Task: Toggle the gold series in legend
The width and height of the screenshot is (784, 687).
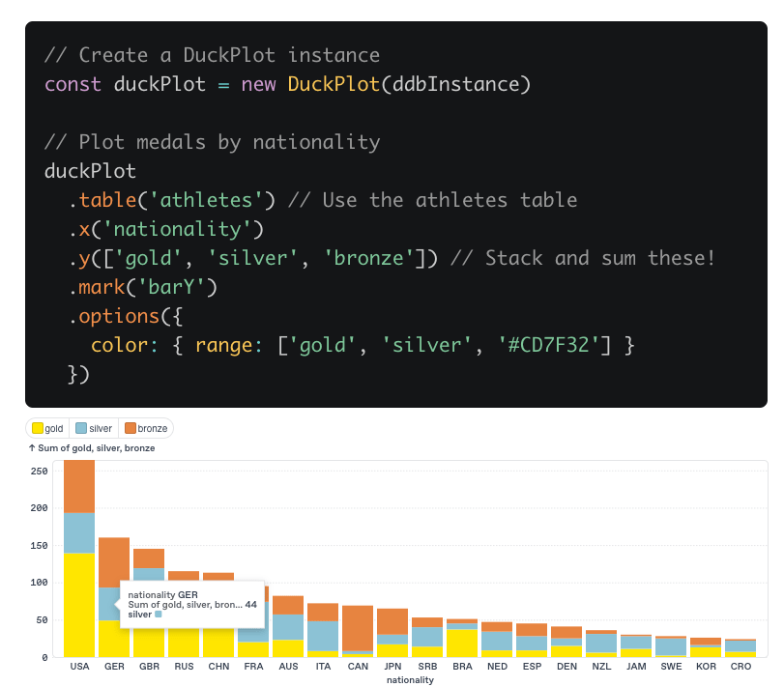Action: point(48,428)
